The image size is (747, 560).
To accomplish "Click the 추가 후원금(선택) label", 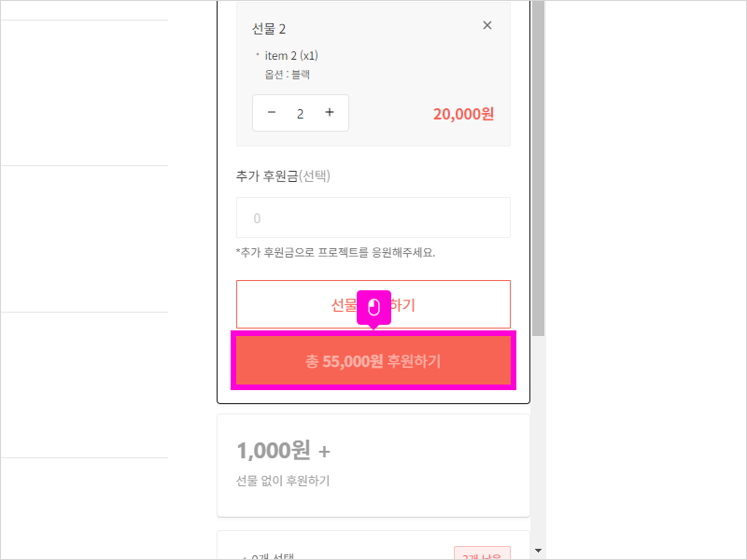I will pyautogui.click(x=283, y=175).
